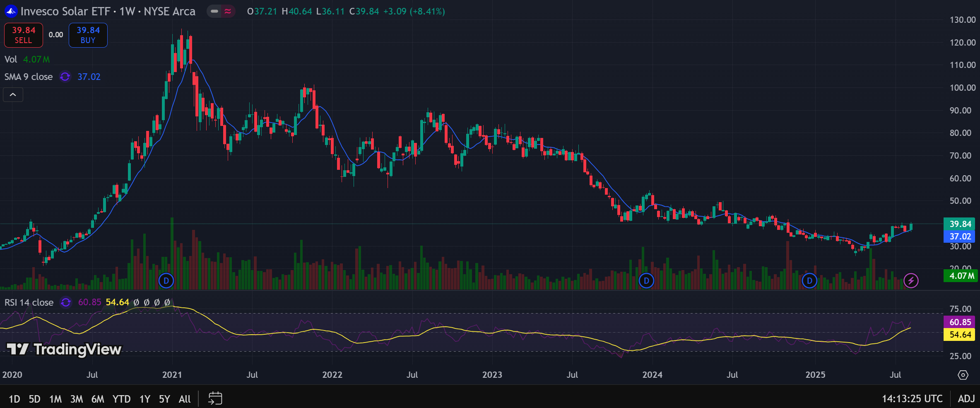Select the 6M time range
This screenshot has width=980, height=408.
pos(98,399)
